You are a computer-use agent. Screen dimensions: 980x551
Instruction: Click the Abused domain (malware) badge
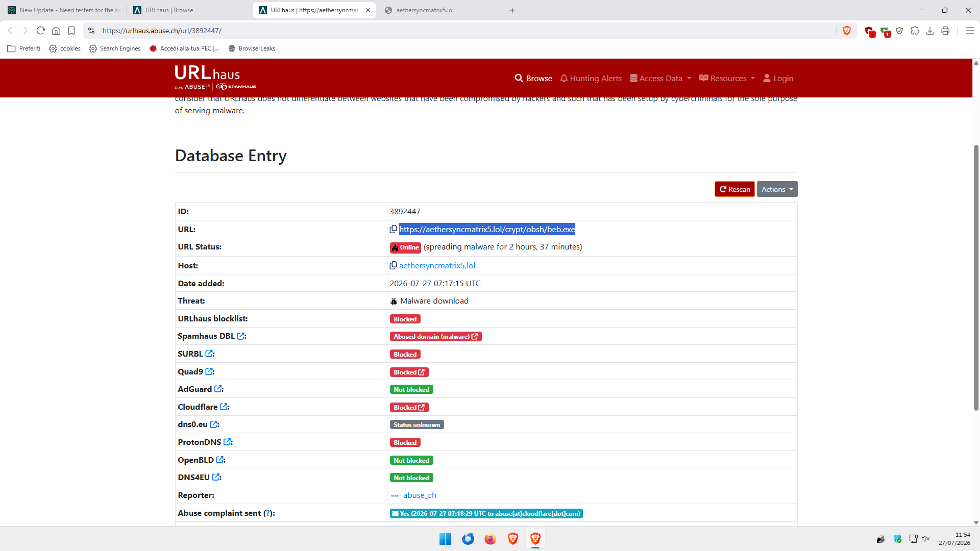[x=435, y=337]
